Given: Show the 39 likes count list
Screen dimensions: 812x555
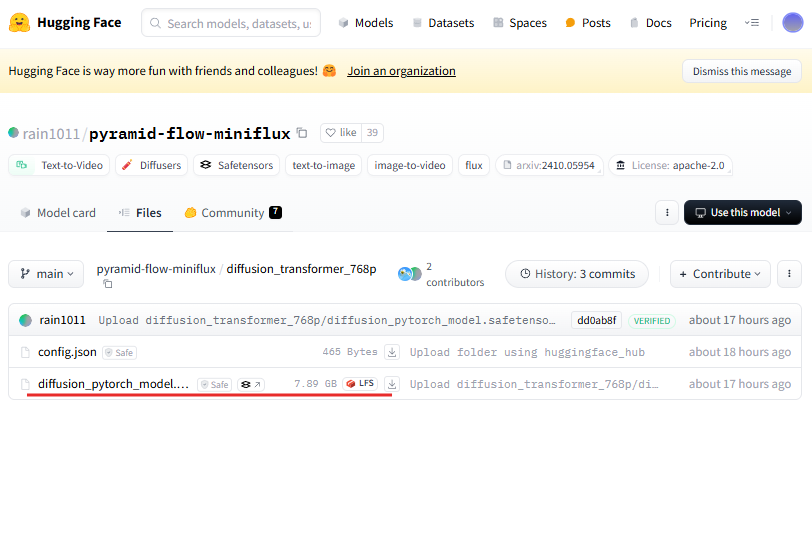Looking at the screenshot, I should click(372, 133).
